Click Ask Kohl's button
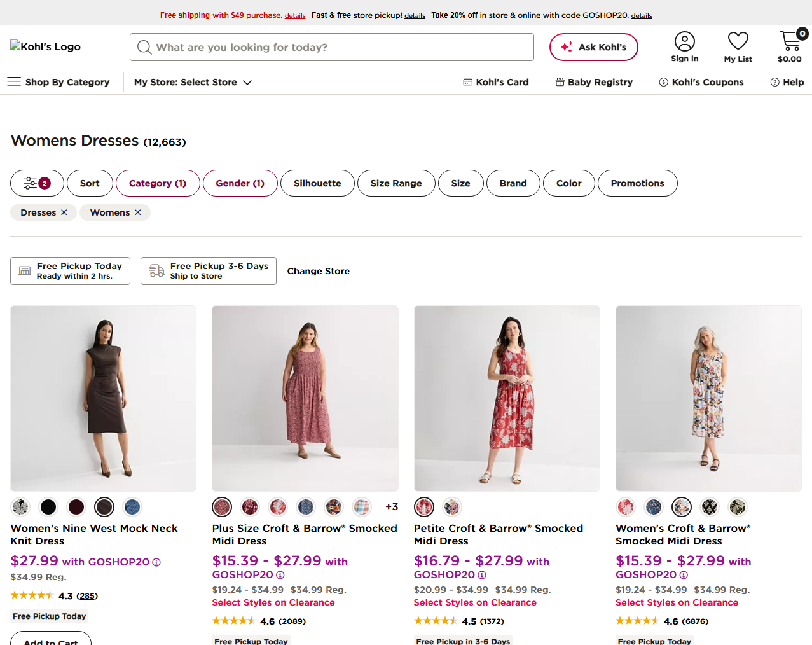812x645 pixels. click(594, 47)
